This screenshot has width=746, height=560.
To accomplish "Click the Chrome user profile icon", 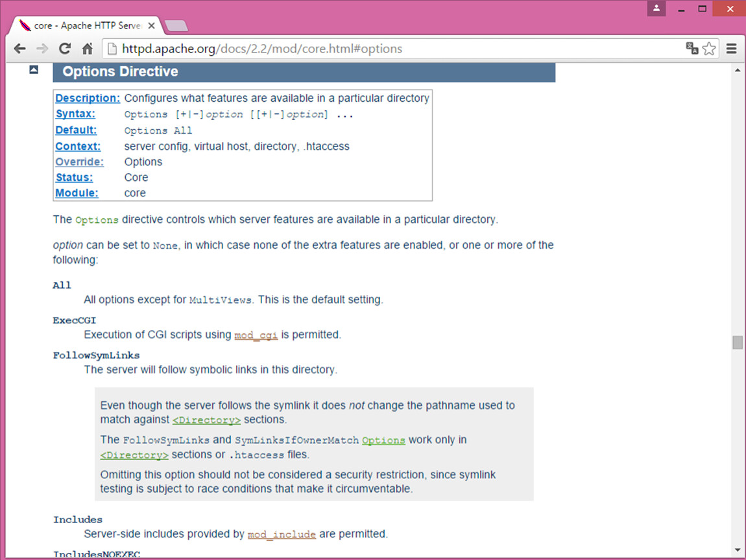I will coord(656,8).
